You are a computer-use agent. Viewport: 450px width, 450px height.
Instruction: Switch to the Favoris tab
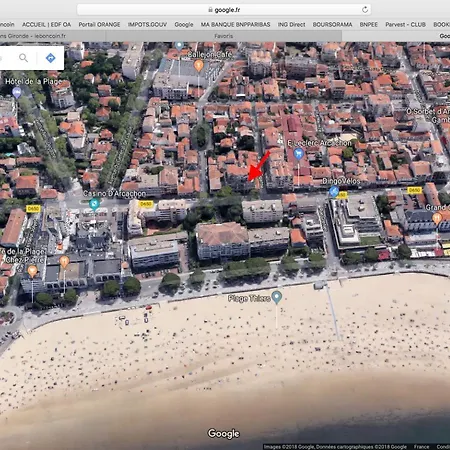tap(223, 36)
